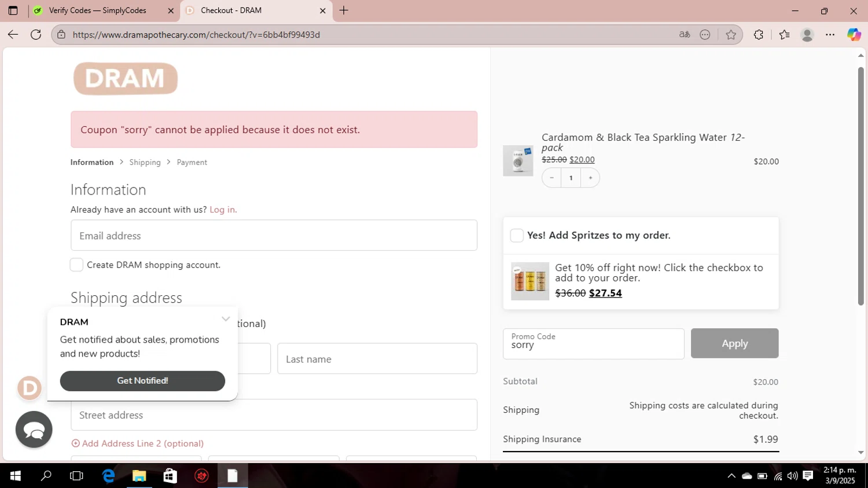
Task: Go to the Shipping breadcrumb step
Action: (145, 162)
